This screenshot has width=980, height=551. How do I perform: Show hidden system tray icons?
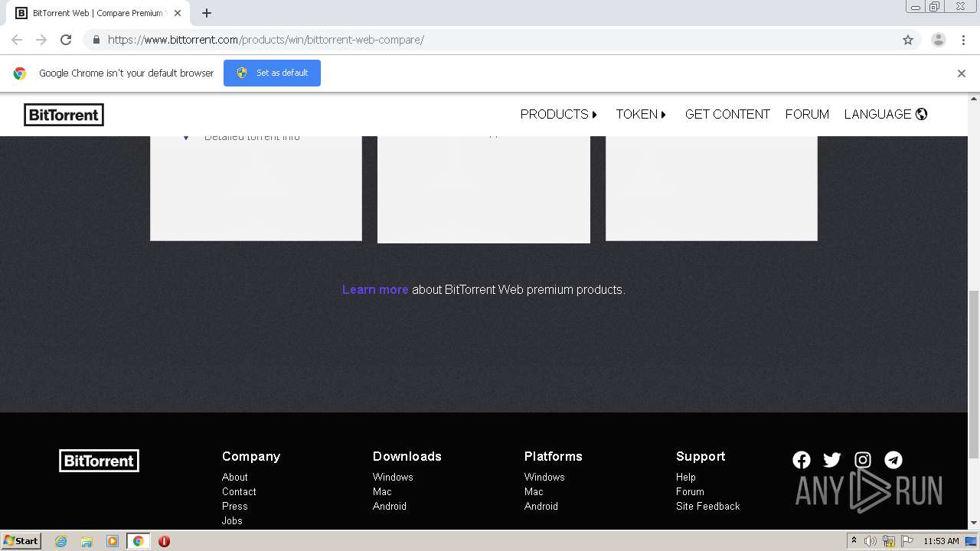coord(854,541)
